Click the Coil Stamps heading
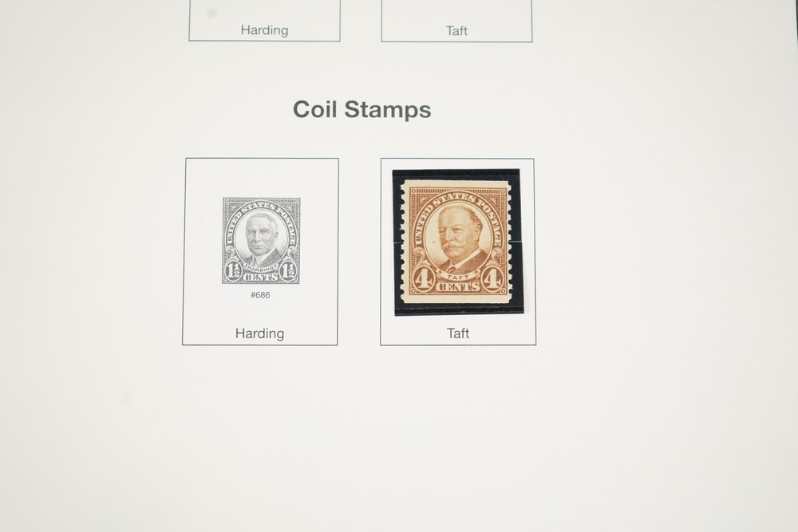Screen dimensions: 798x532 point(361,109)
